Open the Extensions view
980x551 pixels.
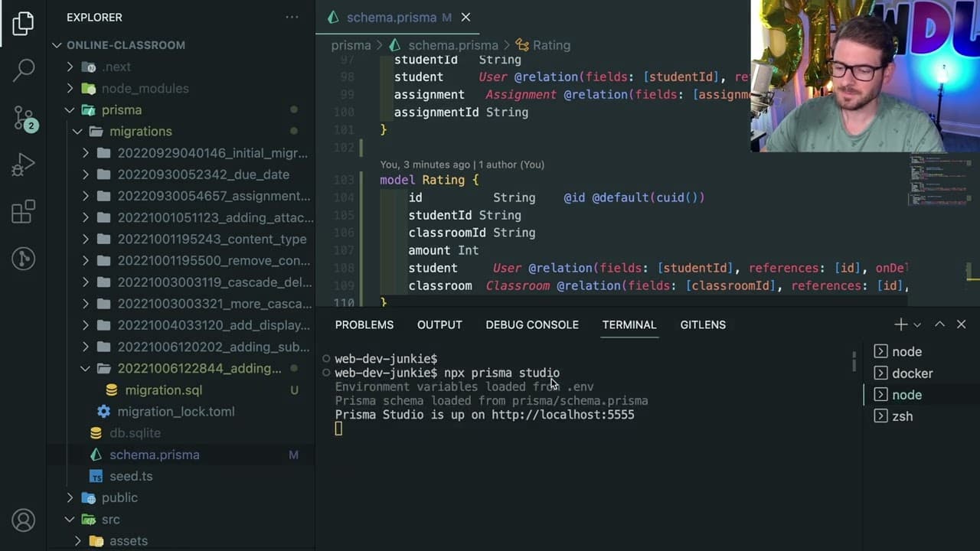click(x=24, y=212)
